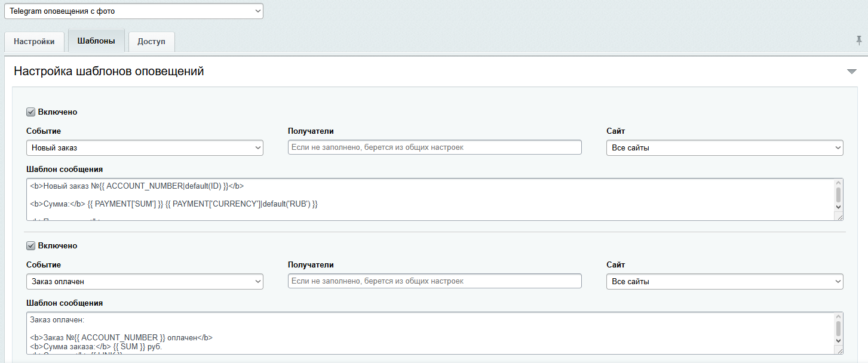The width and height of the screenshot is (868, 363).
Task: Focus the "Получатели" field for "Новый заказ"
Action: click(434, 147)
